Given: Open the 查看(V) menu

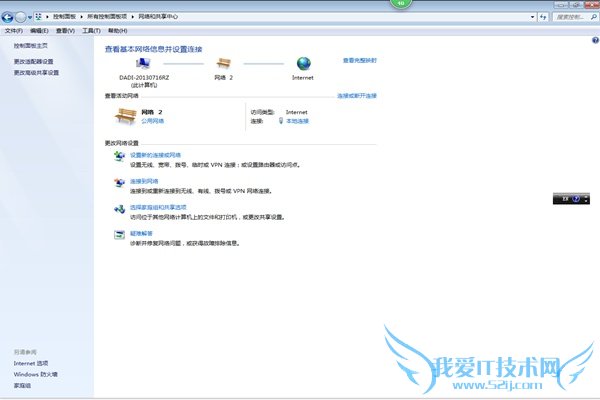Looking at the screenshot, I should (x=65, y=31).
